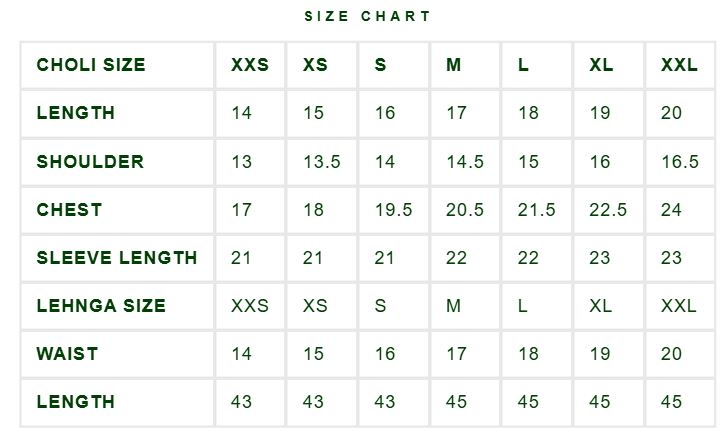The image size is (728, 441).
Task: Click the LEHNGA SIZE row label
Action: click(x=101, y=305)
